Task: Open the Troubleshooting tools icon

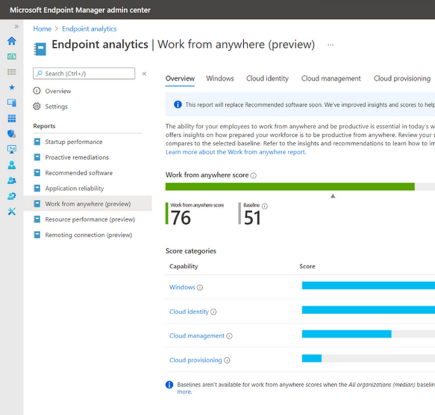Action: click(12, 211)
